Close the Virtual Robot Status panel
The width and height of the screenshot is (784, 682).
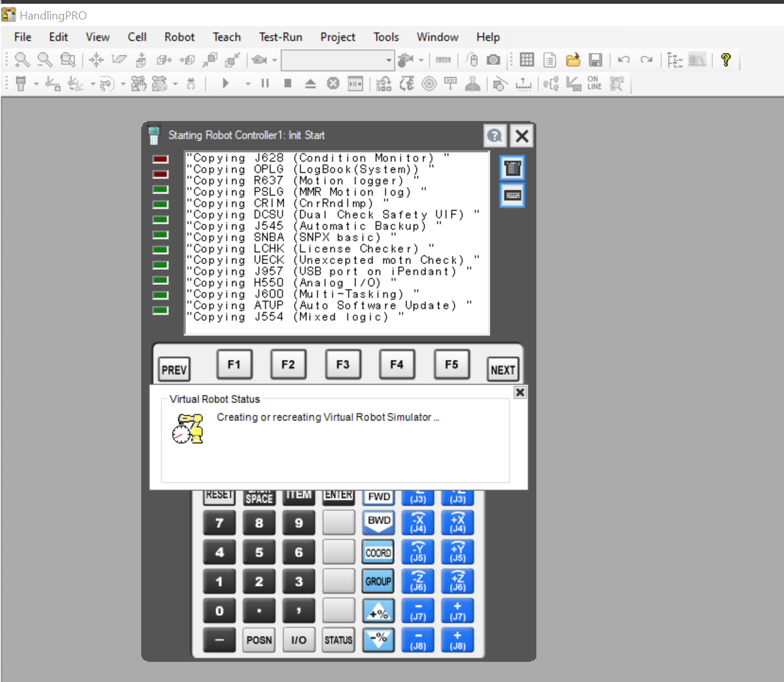(520, 392)
